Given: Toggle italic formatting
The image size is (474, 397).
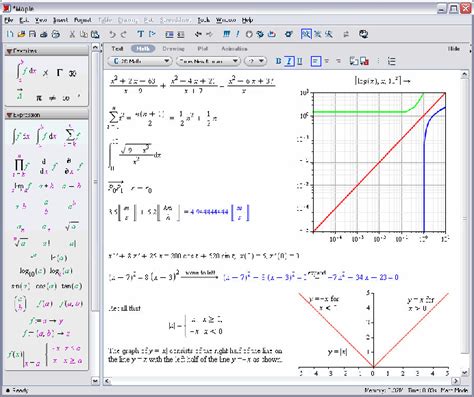Looking at the screenshot, I should [289, 61].
